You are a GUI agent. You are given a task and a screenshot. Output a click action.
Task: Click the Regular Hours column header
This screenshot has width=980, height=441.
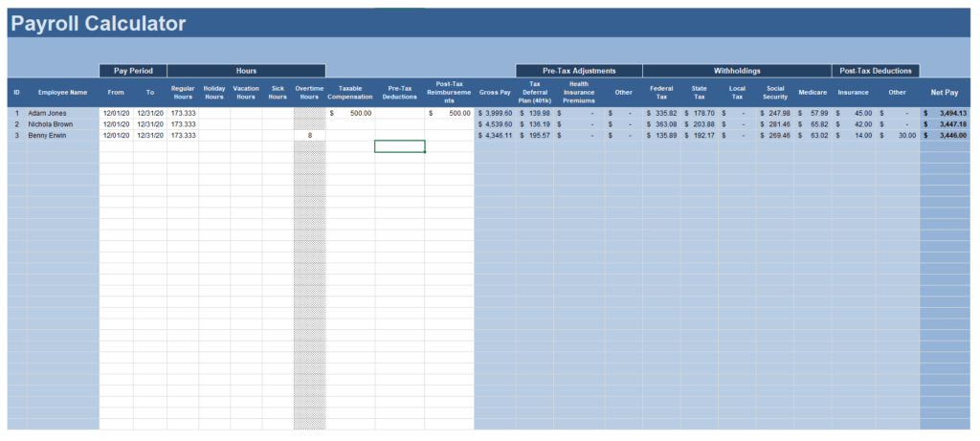point(183,93)
